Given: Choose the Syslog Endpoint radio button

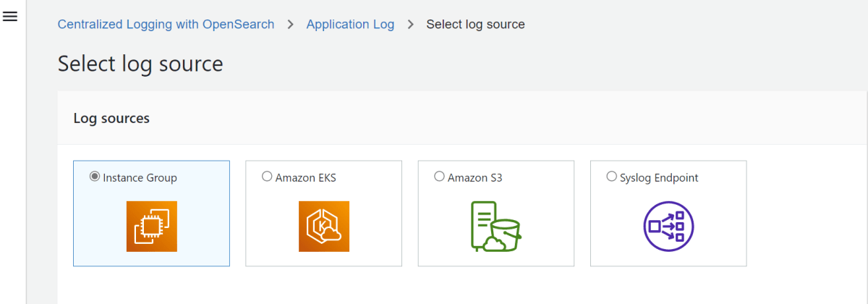Looking at the screenshot, I should (611, 177).
